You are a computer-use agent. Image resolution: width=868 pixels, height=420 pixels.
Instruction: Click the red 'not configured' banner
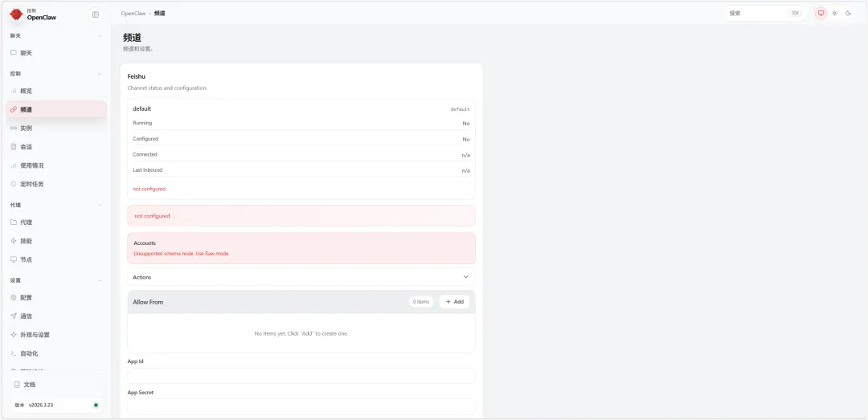click(x=301, y=216)
